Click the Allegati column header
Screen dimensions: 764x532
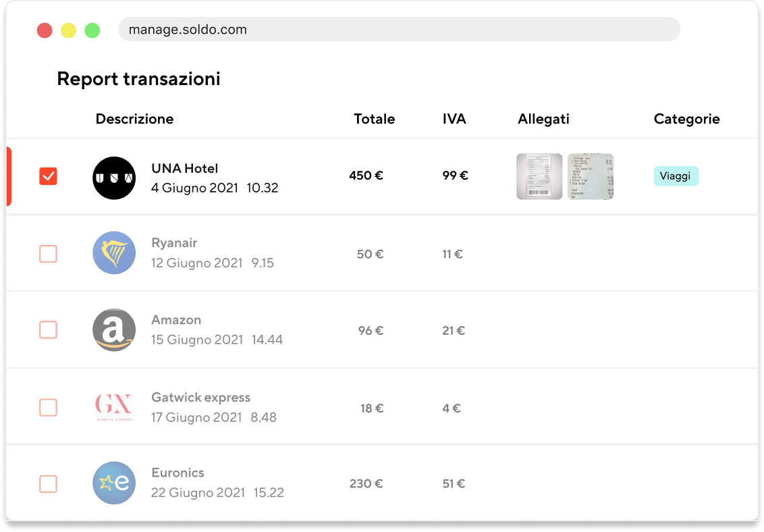click(543, 119)
